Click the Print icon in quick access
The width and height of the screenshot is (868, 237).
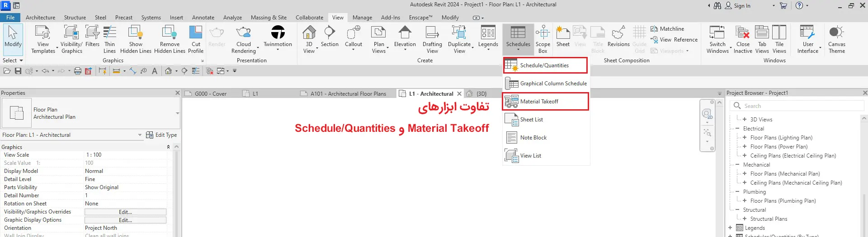click(x=77, y=71)
